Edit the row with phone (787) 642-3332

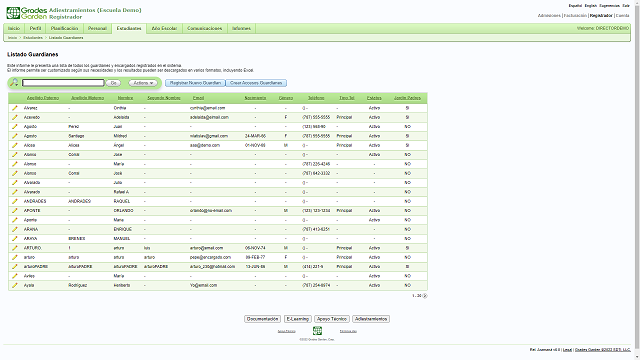[x=15, y=173]
